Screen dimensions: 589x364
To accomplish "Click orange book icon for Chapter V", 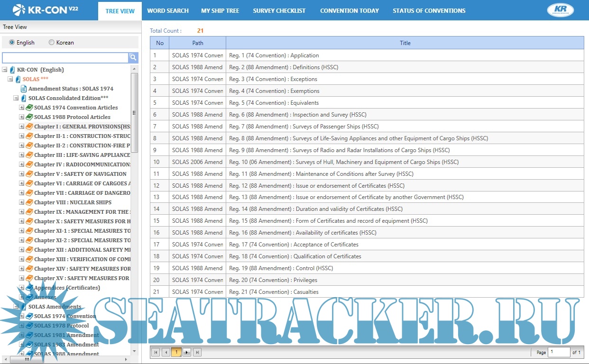I will [x=29, y=174].
